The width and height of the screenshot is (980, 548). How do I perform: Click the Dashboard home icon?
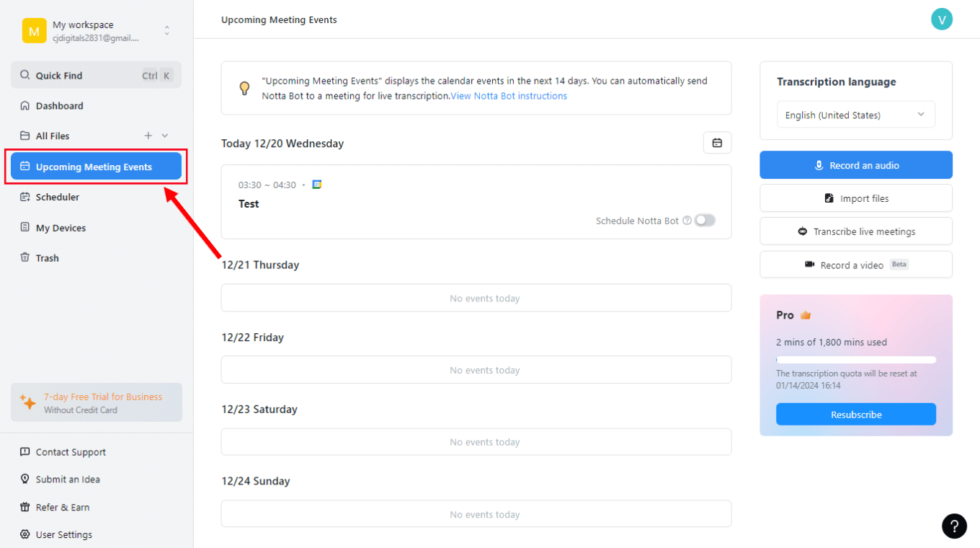click(x=24, y=106)
